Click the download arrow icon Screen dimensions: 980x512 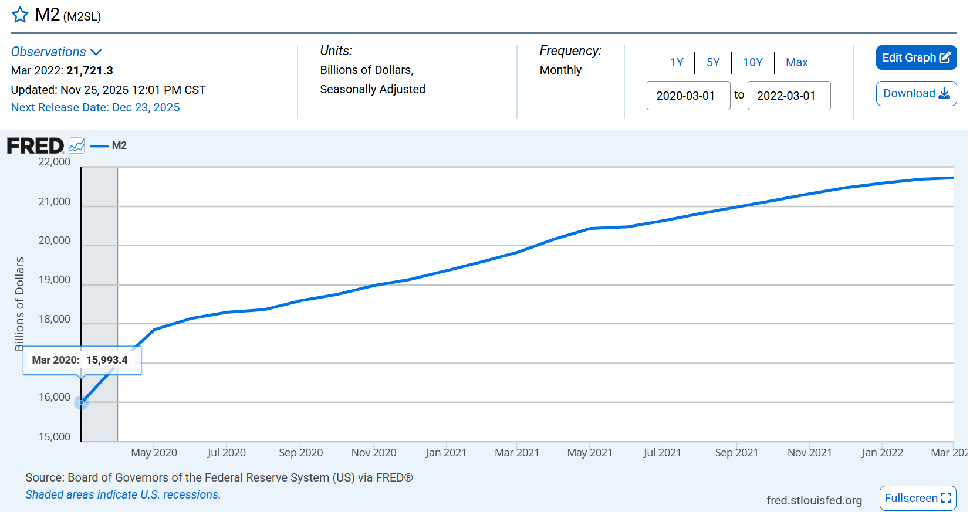(944, 94)
